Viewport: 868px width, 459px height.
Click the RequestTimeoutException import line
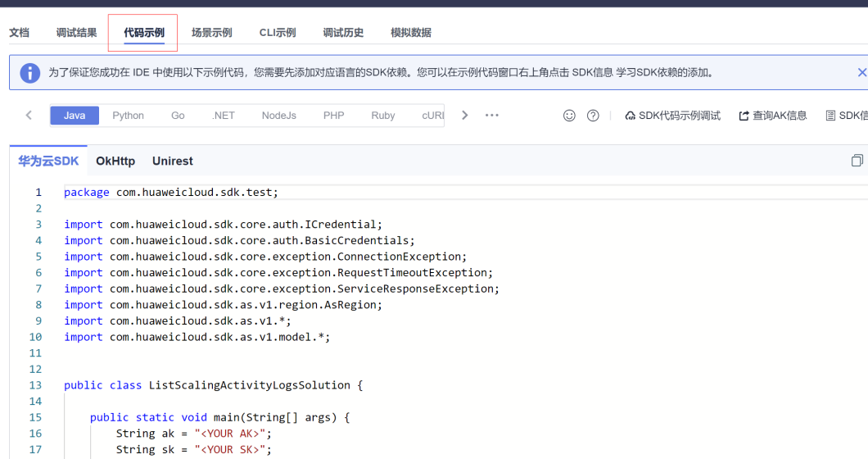pyautogui.click(x=278, y=273)
